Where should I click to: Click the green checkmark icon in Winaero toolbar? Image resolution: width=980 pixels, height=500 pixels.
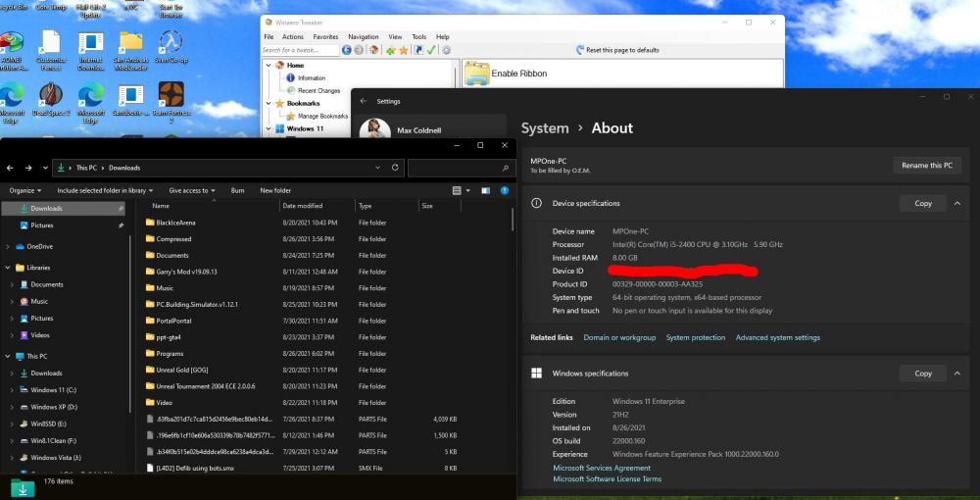431,50
